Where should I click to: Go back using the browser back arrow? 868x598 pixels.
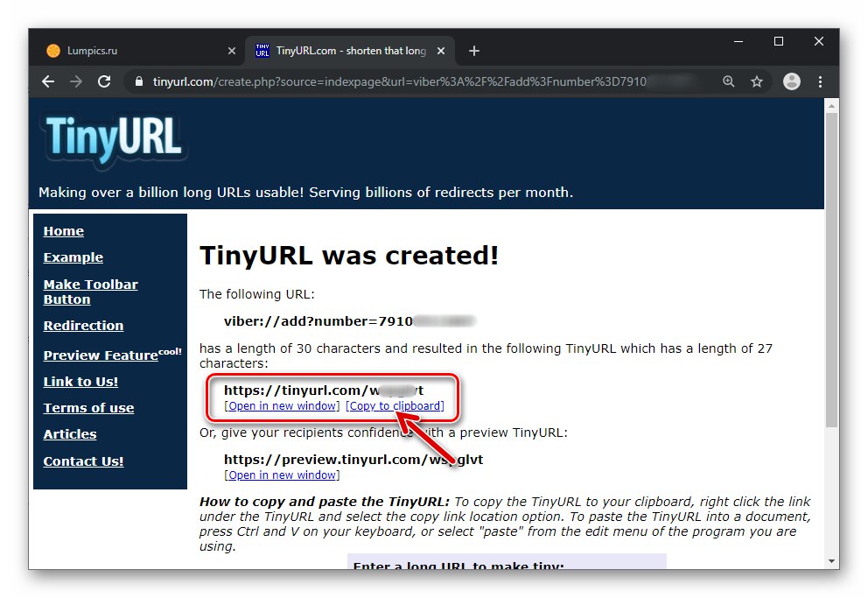pos(48,82)
